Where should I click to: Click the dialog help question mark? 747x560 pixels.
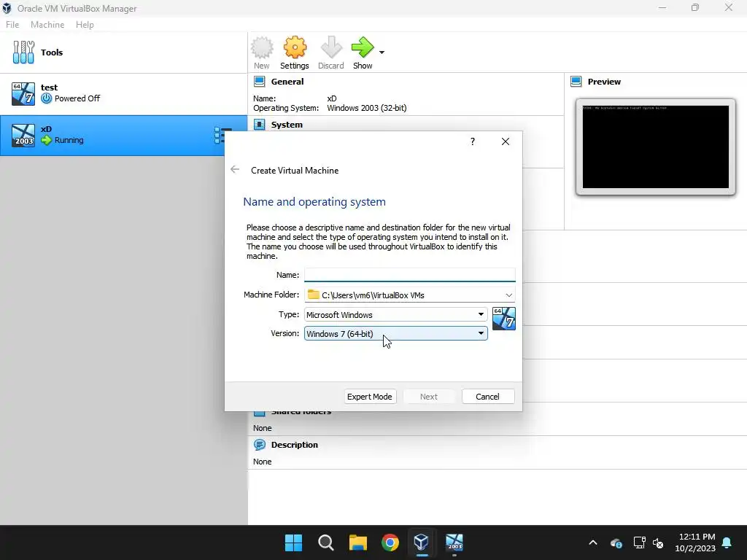click(x=473, y=141)
